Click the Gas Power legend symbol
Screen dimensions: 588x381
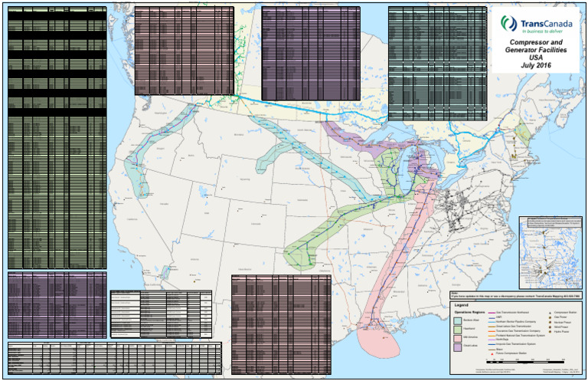(550, 317)
